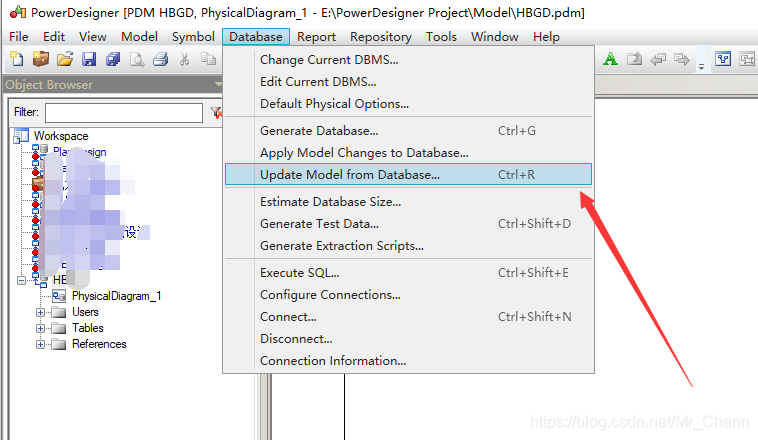Open the toolbar overflow options arrow
The width and height of the screenshot is (758, 440).
tap(701, 67)
